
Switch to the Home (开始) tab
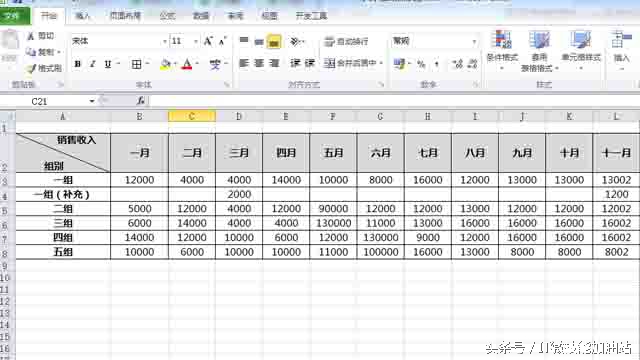point(49,16)
